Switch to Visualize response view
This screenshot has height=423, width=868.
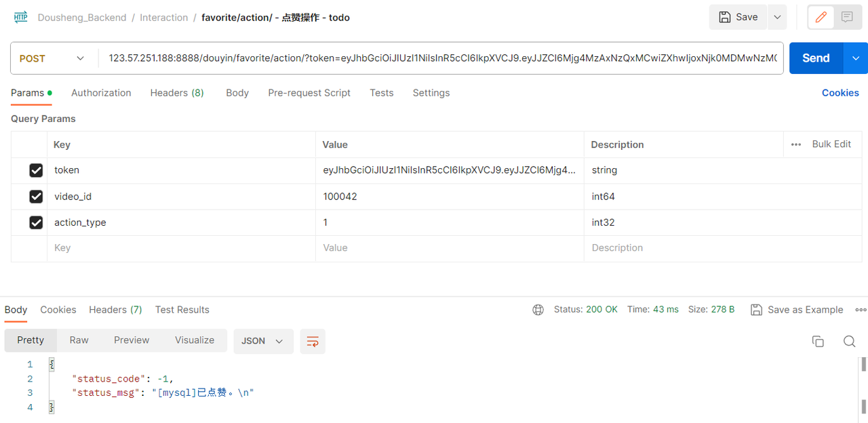pyautogui.click(x=195, y=340)
